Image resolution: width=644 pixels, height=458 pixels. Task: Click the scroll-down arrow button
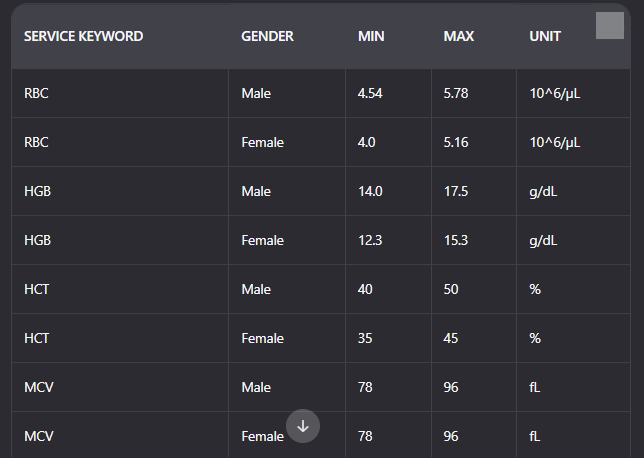tap(303, 426)
